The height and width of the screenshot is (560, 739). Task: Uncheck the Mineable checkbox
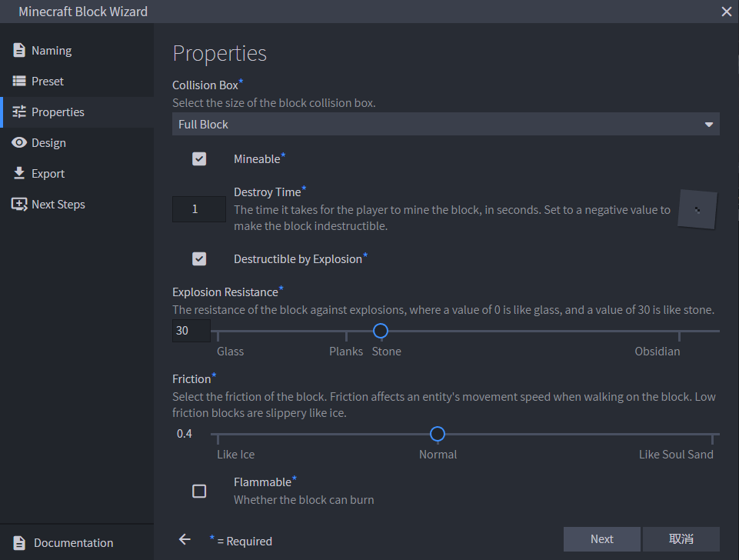pos(199,159)
